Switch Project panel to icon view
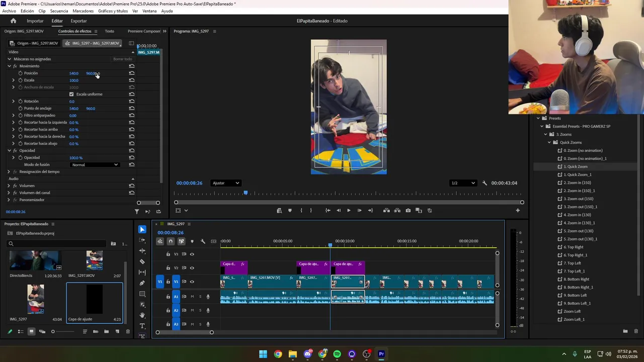Viewport: 644px width, 362px height. coord(31,331)
